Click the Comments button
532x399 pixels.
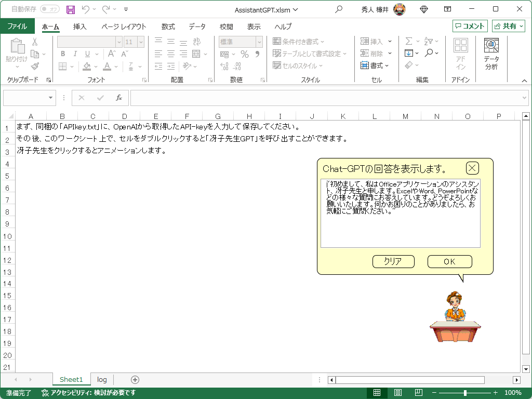tap(470, 26)
